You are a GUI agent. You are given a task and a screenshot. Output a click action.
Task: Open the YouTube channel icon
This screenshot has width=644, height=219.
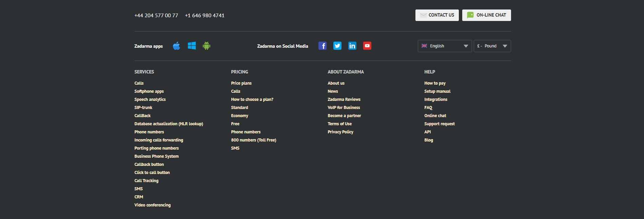tap(367, 46)
